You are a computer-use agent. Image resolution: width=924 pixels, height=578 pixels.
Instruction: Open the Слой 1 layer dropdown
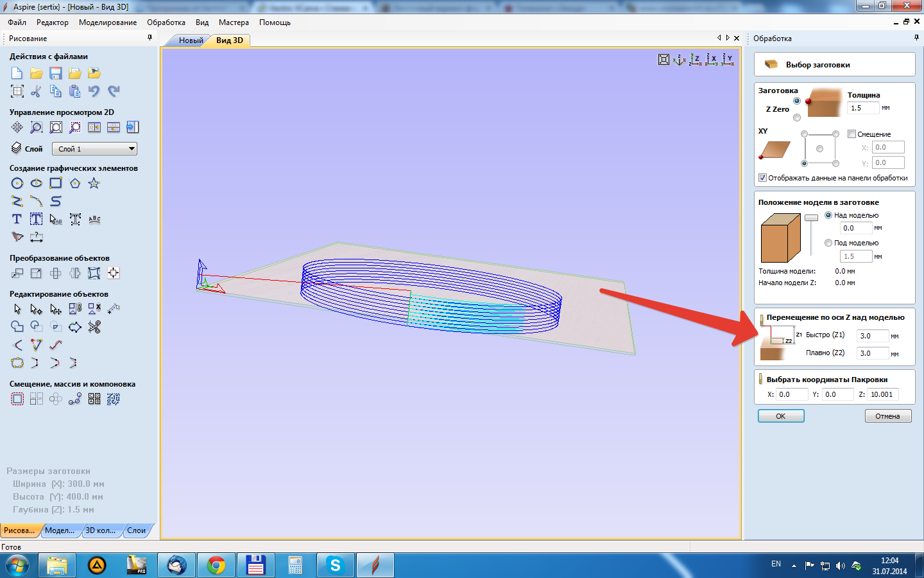tap(94, 149)
